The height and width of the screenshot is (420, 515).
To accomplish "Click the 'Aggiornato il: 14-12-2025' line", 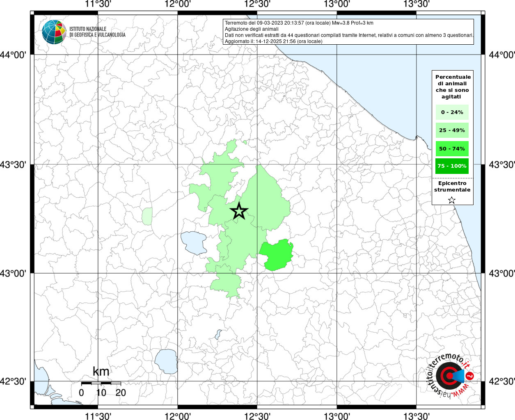I will coord(274,41).
